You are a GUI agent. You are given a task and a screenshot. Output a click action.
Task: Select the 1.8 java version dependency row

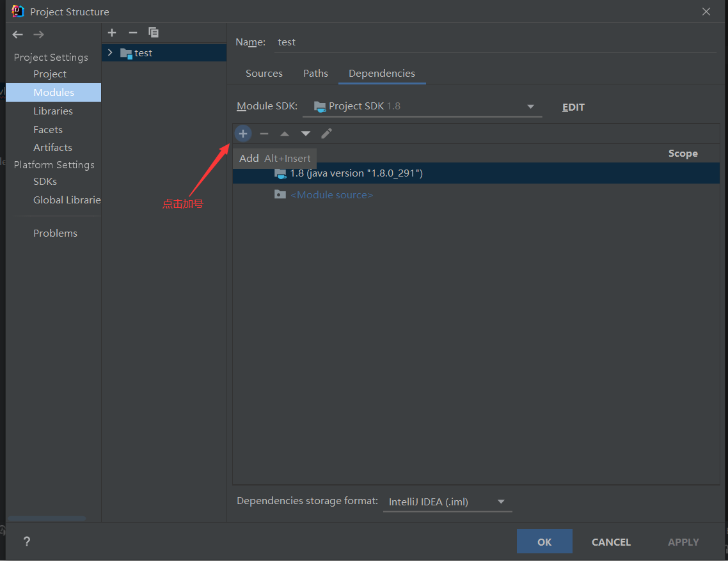coord(476,173)
